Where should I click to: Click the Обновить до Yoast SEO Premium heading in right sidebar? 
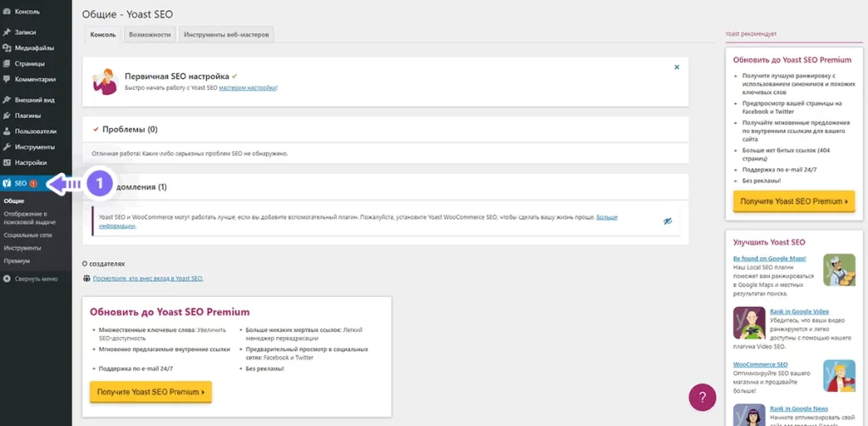(x=793, y=60)
